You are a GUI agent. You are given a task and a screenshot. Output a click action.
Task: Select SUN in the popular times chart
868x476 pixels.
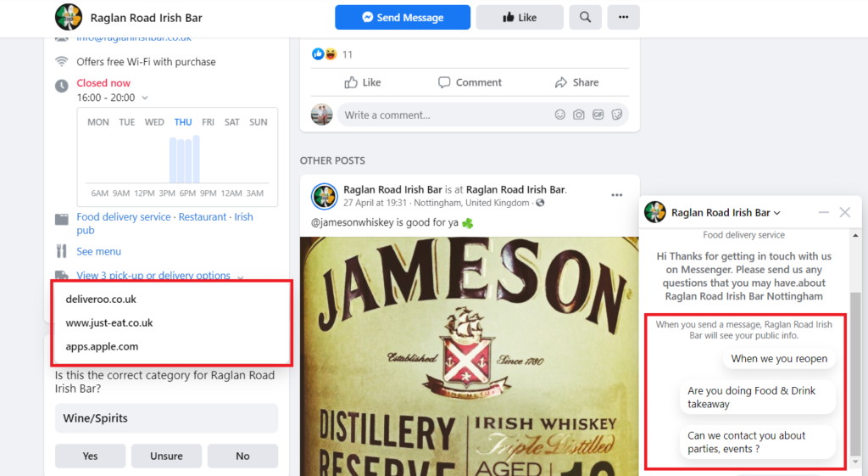(x=259, y=122)
